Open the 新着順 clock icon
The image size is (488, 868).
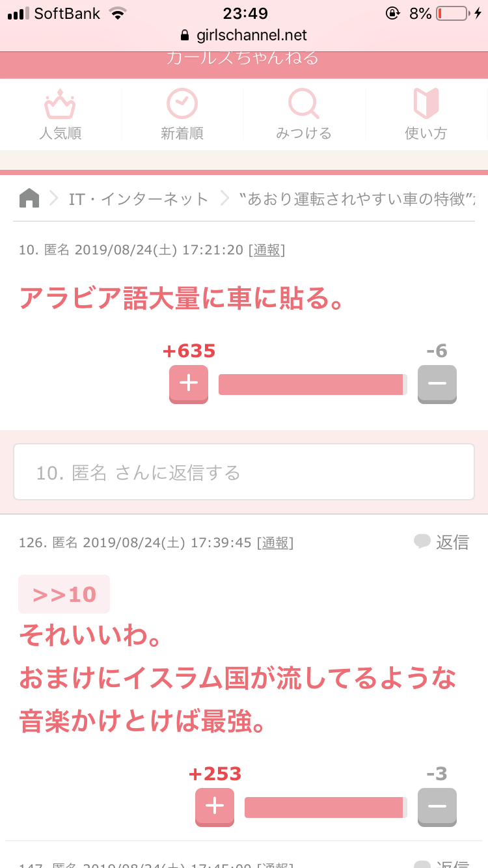coord(182,104)
